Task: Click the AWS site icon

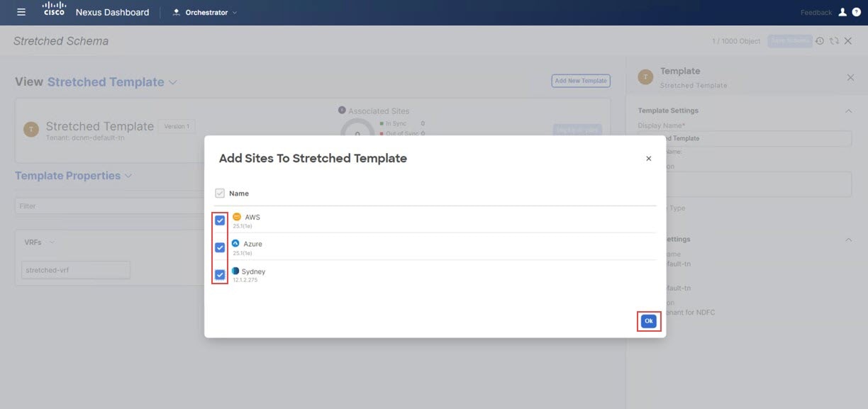Action: tap(237, 217)
